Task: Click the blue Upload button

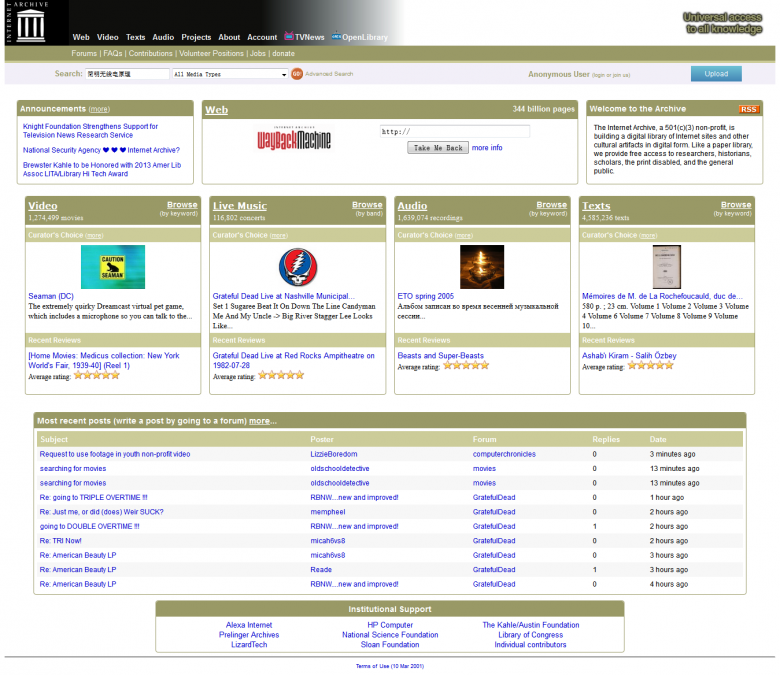Action: click(716, 74)
